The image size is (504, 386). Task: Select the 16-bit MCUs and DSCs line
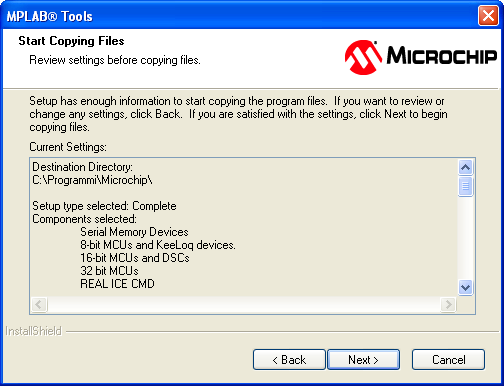(x=135, y=258)
